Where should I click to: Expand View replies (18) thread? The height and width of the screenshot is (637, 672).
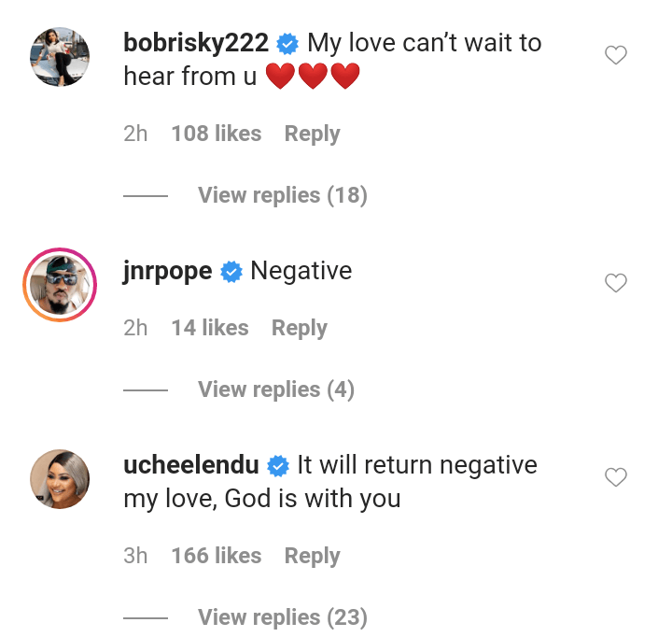coord(282,195)
